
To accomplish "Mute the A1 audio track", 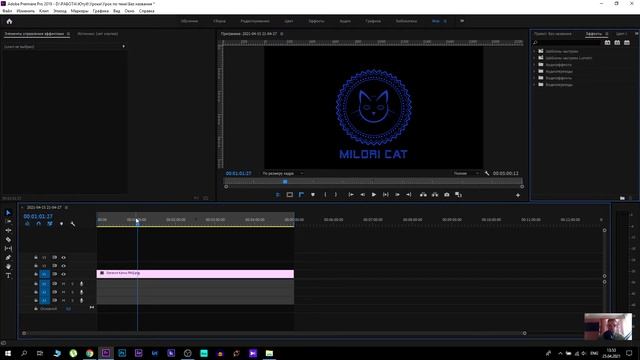I will 63,284.
